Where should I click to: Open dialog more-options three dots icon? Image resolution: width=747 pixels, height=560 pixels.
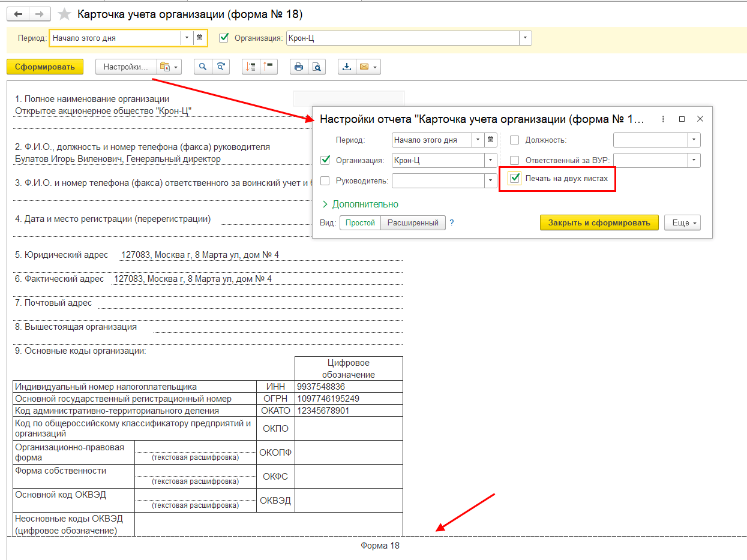(664, 119)
